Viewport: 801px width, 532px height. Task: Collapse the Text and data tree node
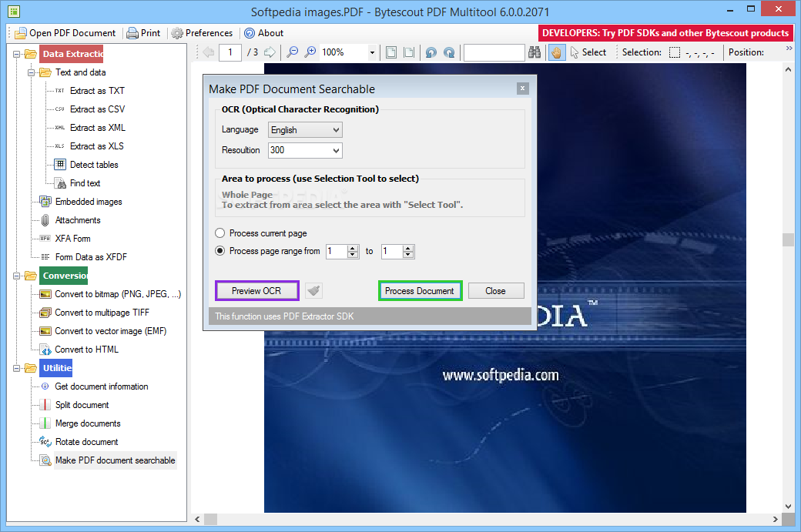(31, 72)
